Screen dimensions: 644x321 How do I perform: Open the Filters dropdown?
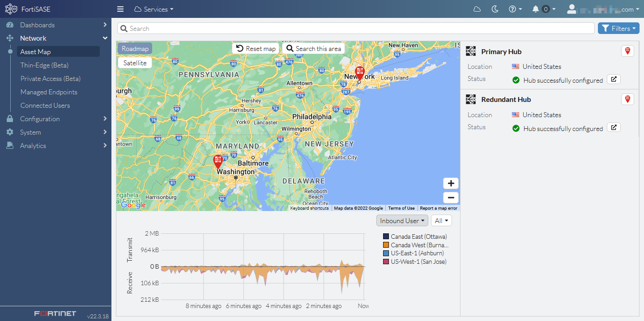click(x=618, y=28)
